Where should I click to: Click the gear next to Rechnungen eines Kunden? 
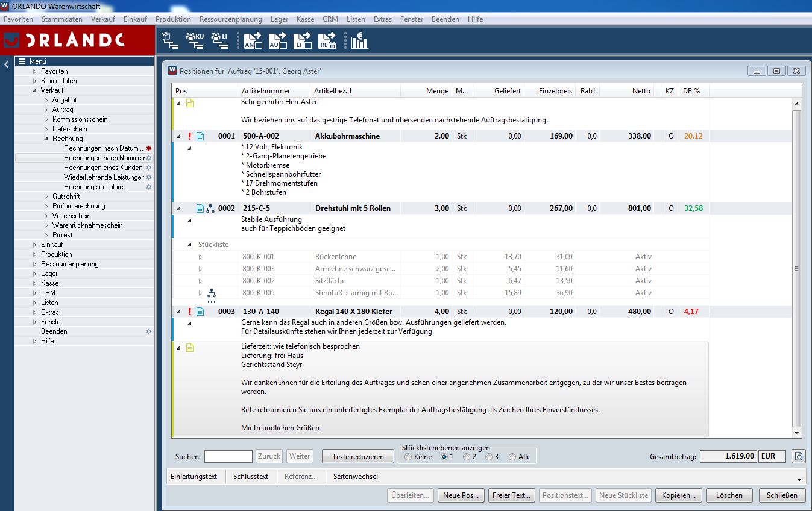point(149,168)
